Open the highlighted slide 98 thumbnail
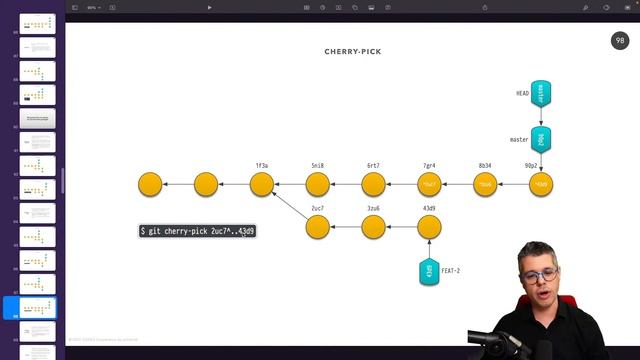Image resolution: width=640 pixels, height=360 pixels. pyautogui.click(x=38, y=308)
